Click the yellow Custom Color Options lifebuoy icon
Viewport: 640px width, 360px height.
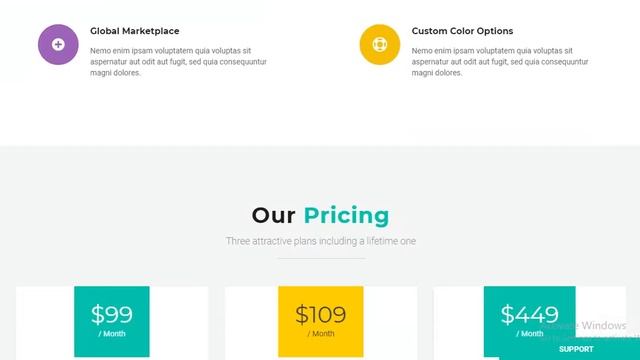pos(380,44)
